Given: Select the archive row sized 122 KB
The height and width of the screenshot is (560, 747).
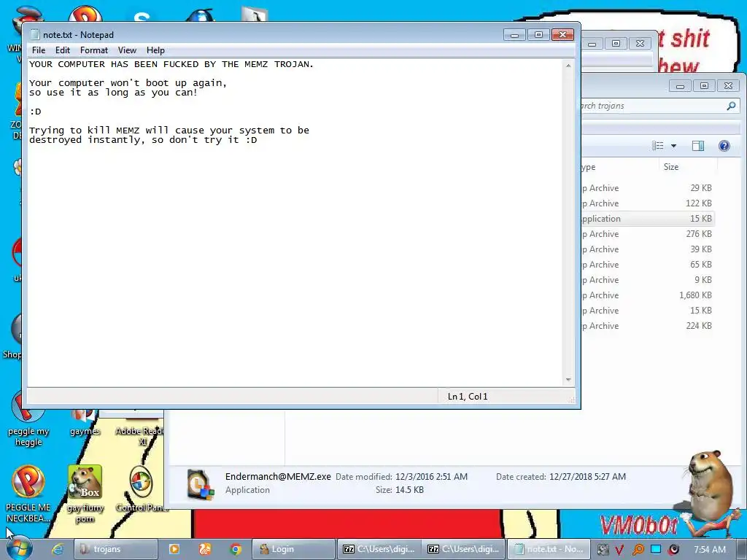Looking at the screenshot, I should (x=648, y=203).
